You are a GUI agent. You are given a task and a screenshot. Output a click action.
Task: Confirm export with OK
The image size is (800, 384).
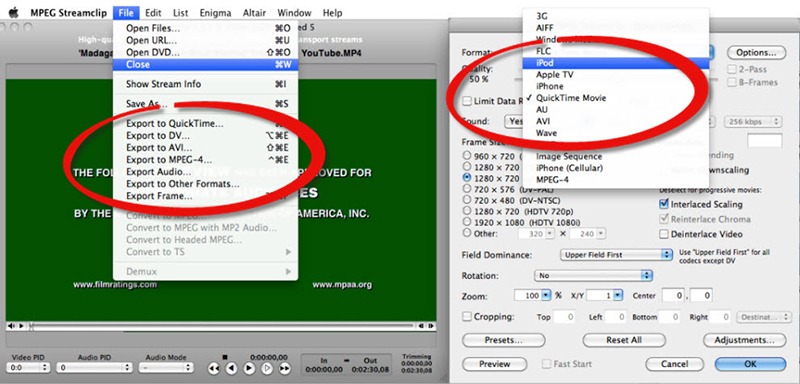click(x=750, y=364)
